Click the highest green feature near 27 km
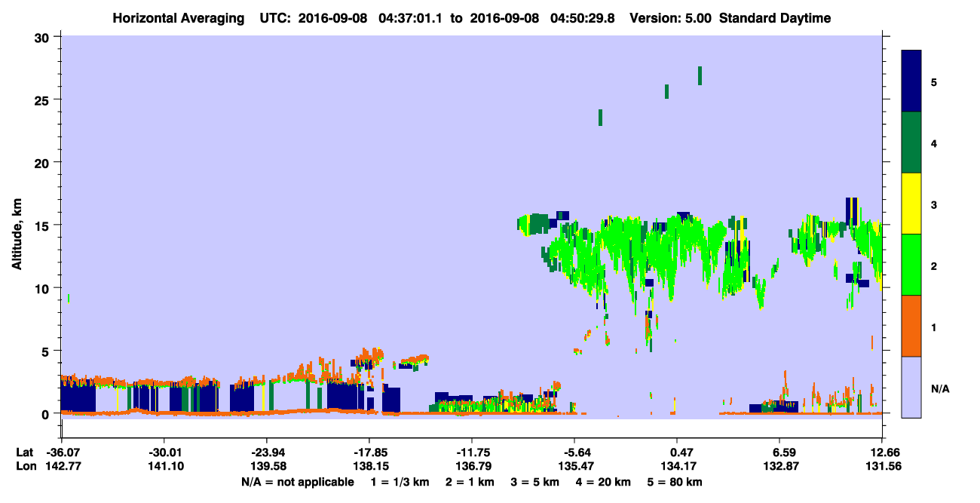The height and width of the screenshot is (503, 980). [700, 75]
